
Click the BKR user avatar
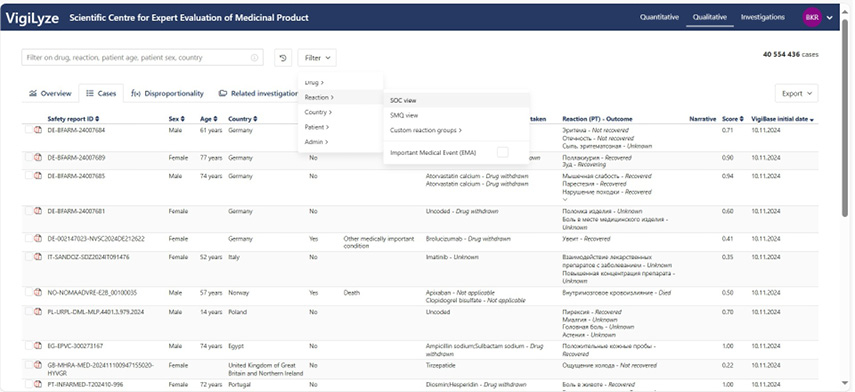812,17
